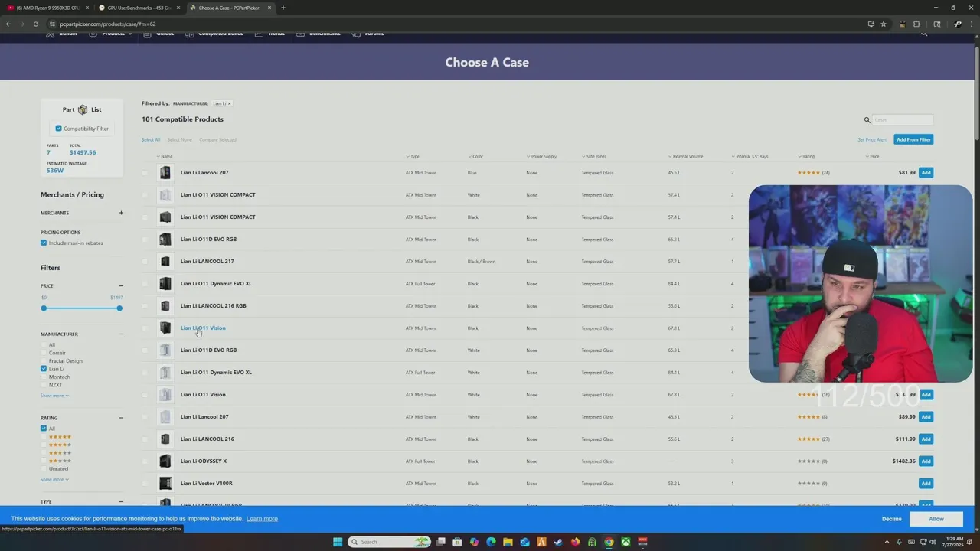Open the Chrome three-dot menu
The image size is (980, 551).
click(x=973, y=24)
